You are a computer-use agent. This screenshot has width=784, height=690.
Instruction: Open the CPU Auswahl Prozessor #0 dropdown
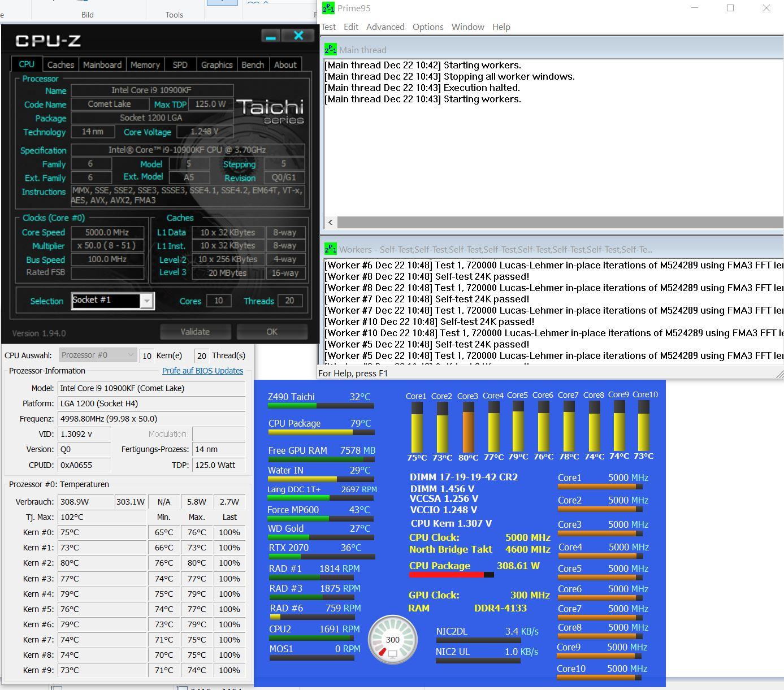98,355
